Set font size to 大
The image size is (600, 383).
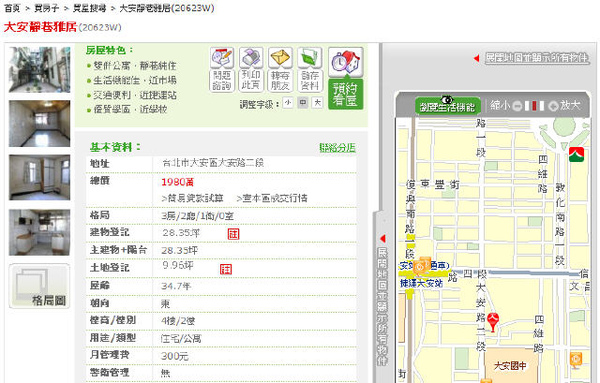click(317, 103)
